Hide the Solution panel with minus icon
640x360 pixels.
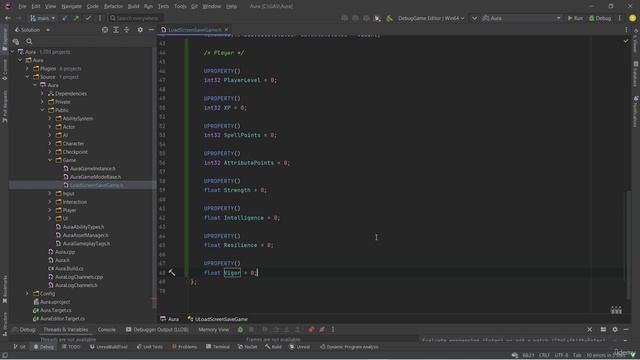coord(151,30)
